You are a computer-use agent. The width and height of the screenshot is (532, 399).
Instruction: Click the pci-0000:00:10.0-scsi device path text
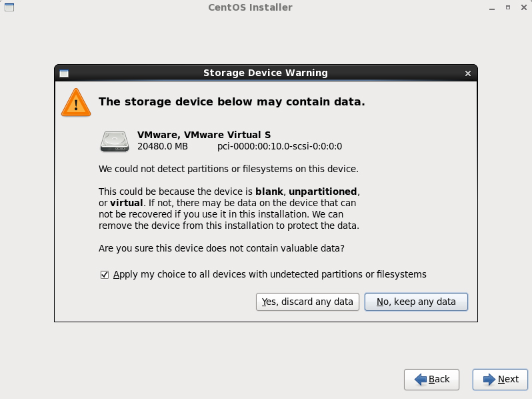click(x=279, y=146)
